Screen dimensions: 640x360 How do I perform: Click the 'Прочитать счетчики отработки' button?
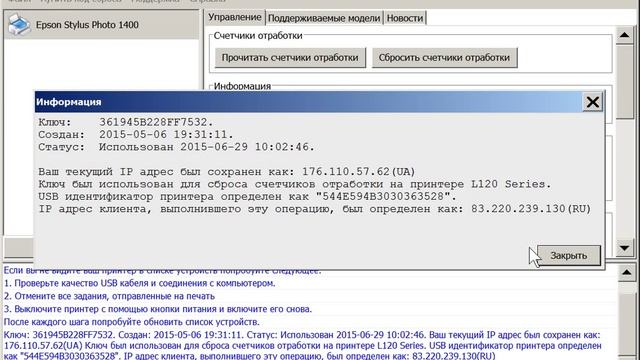click(x=290, y=58)
